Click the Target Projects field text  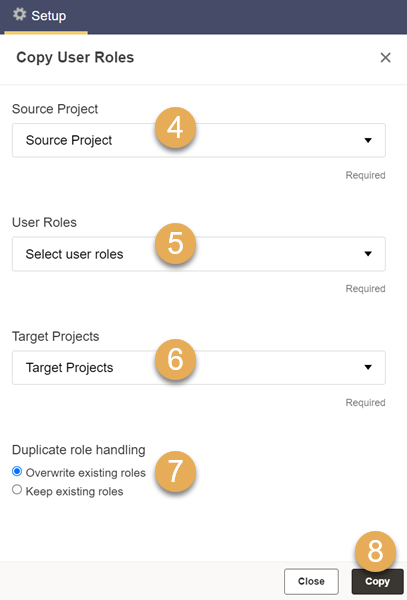click(69, 368)
